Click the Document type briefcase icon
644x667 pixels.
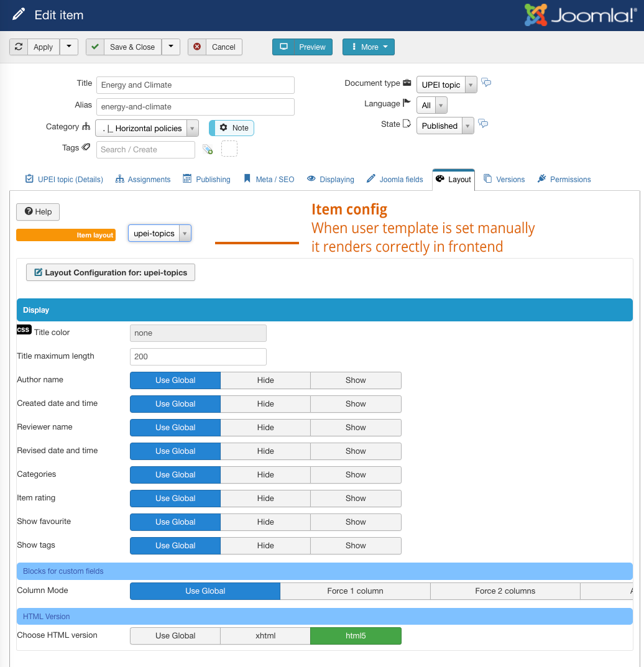(407, 83)
